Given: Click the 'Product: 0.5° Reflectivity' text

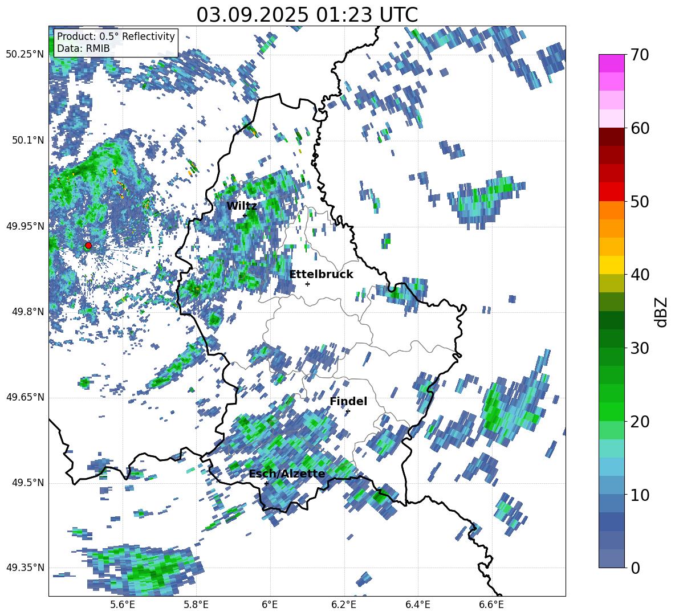Looking at the screenshot, I should click(116, 36).
